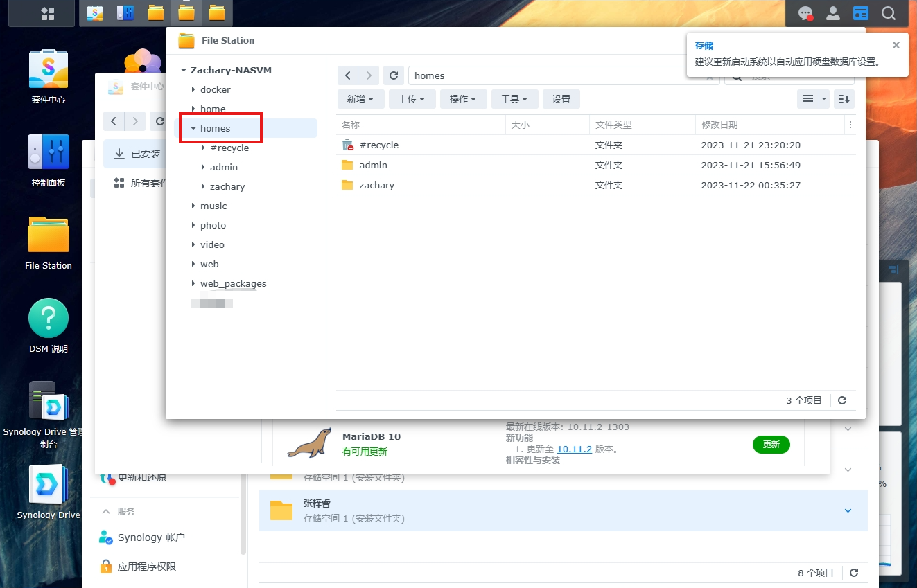Click the green 更新 button for MariaDB 10
917x588 pixels.
tap(771, 444)
